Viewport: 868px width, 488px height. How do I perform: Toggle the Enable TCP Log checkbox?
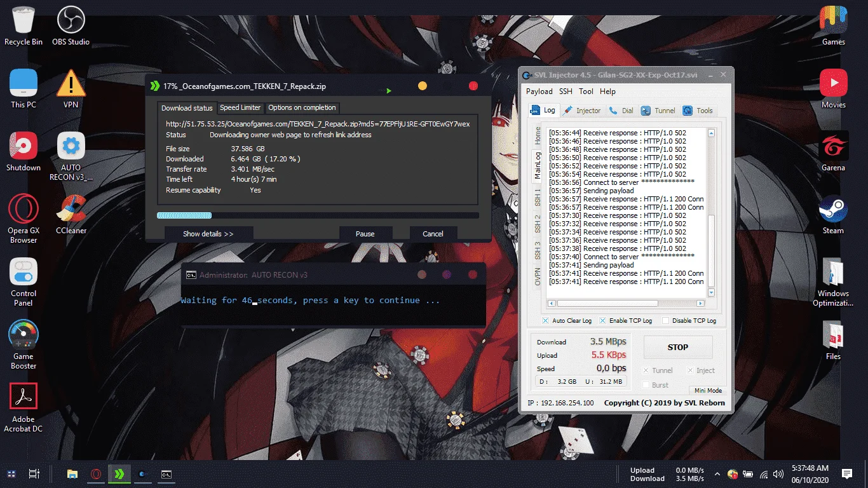point(602,321)
